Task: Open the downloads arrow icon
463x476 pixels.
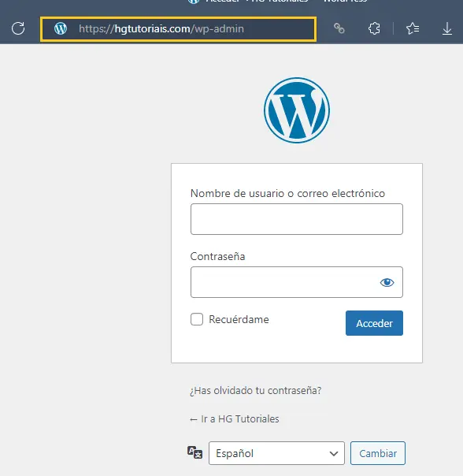Action: [447, 29]
